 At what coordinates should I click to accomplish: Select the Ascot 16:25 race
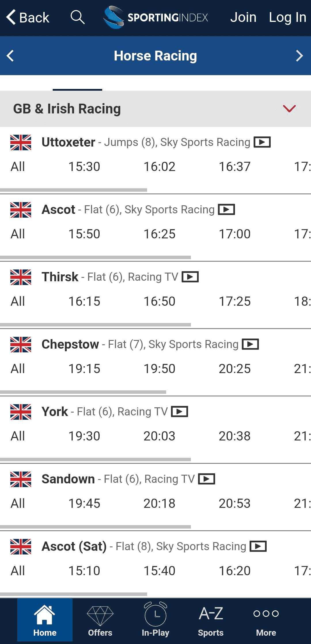coord(159,234)
